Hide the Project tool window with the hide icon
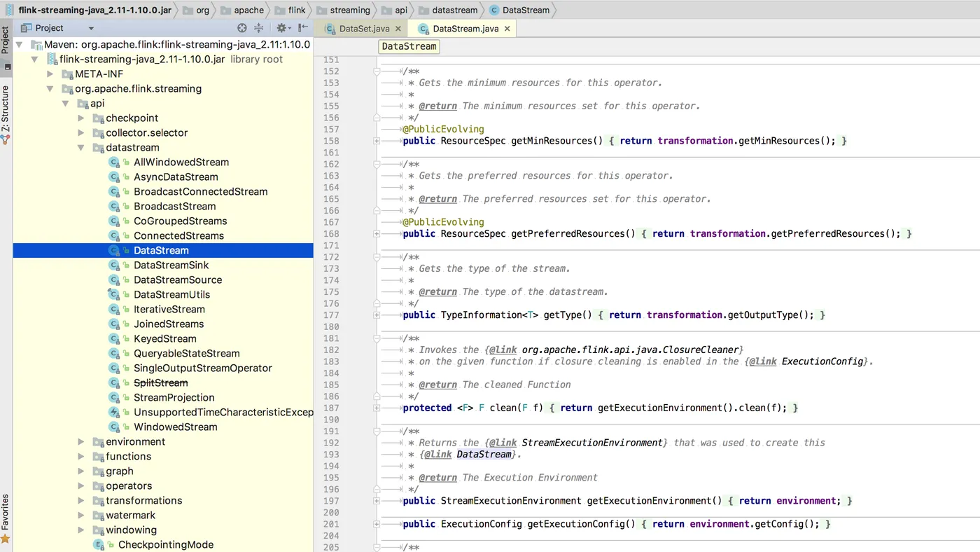The height and width of the screenshot is (552, 980). (303, 28)
